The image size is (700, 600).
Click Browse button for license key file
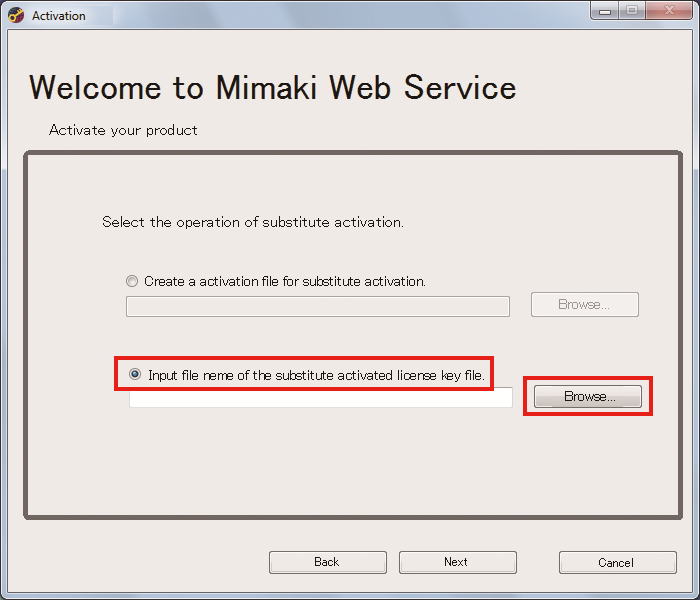[588, 396]
